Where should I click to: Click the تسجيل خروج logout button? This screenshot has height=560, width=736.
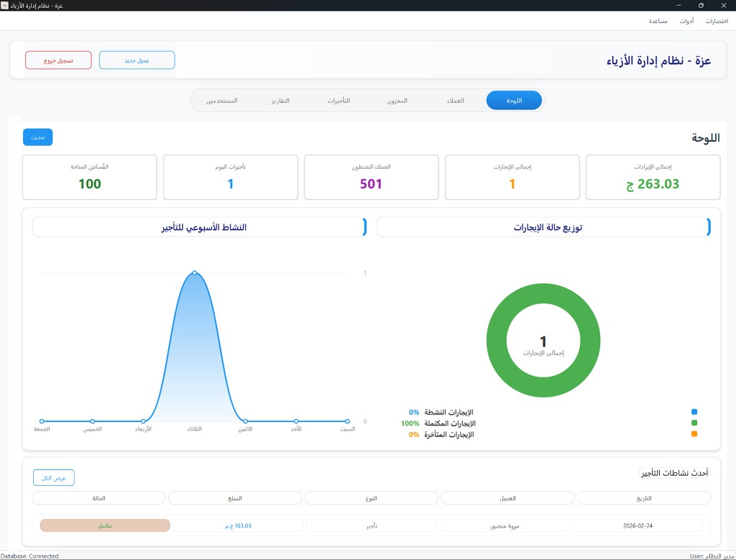[58, 60]
